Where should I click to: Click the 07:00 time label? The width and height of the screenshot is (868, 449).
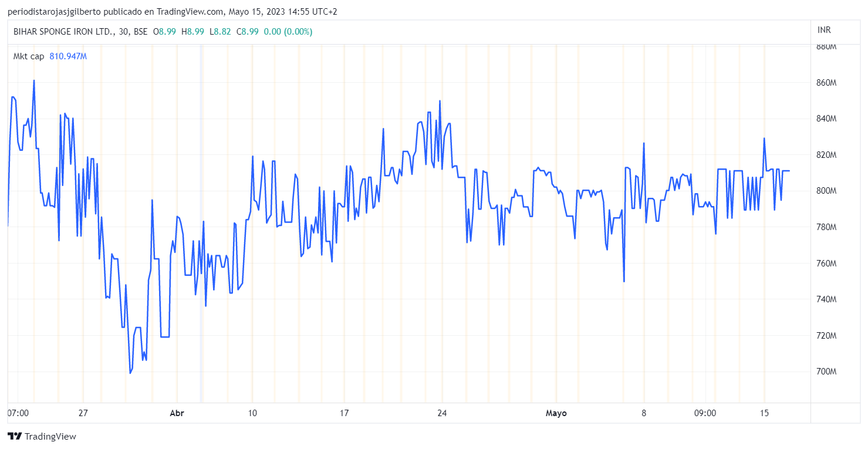coord(18,413)
